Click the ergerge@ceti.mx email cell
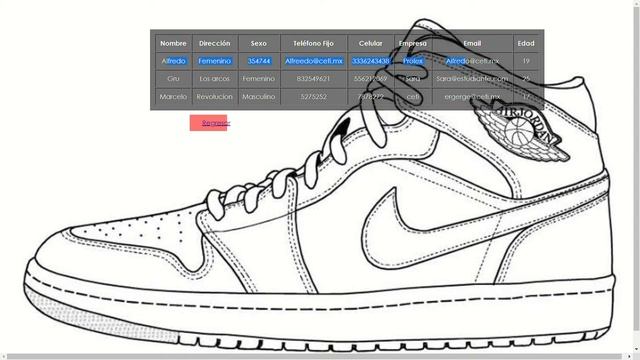The height and width of the screenshot is (360, 640). coord(472,97)
